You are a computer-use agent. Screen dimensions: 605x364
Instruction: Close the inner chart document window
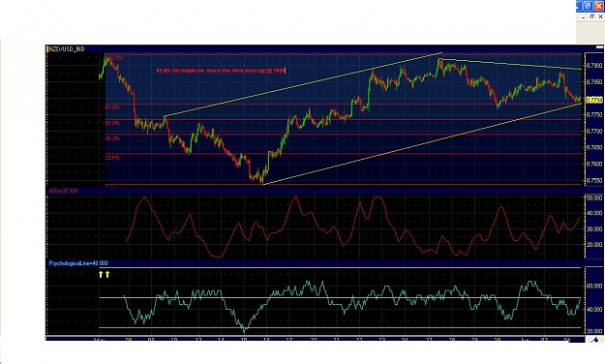[x=601, y=16]
